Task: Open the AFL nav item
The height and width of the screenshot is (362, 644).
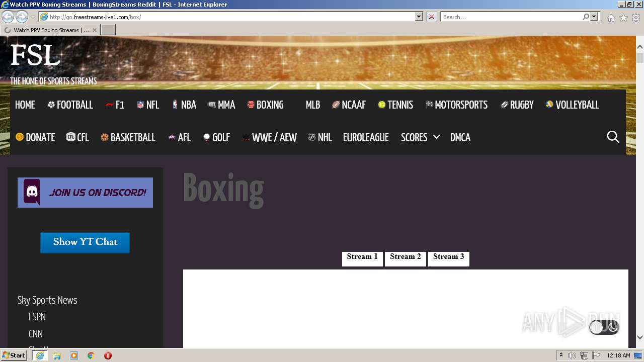Action: pos(179,138)
